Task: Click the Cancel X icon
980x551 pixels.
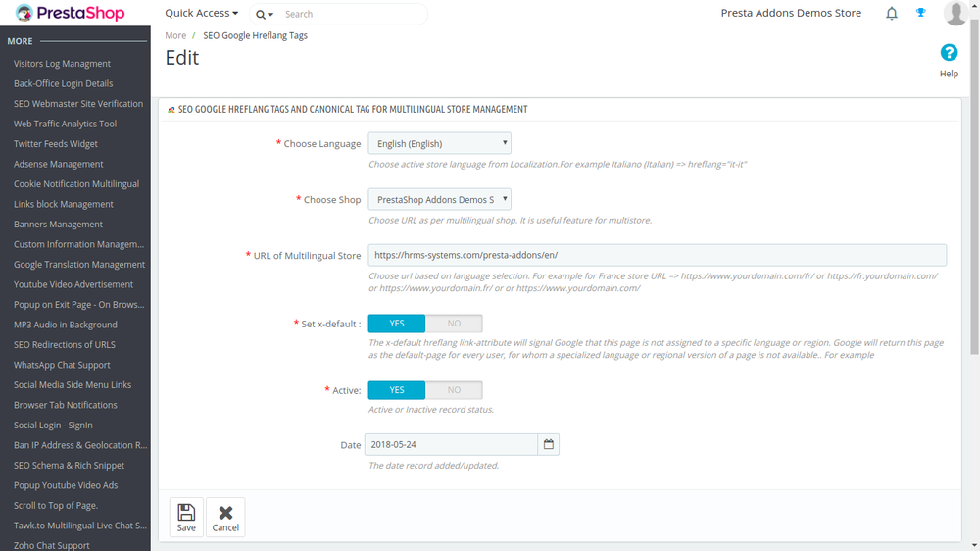Action: [225, 513]
